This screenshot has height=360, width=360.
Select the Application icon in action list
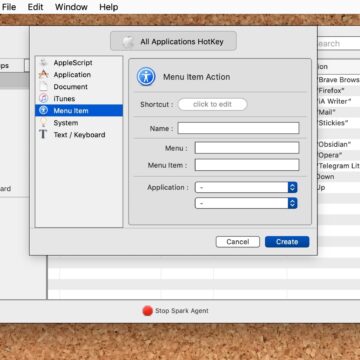point(43,75)
